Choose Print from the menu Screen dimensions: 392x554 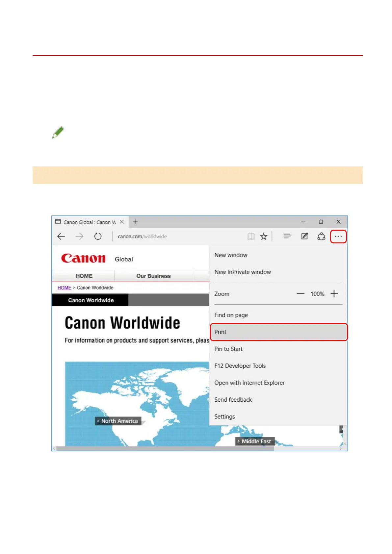(x=279, y=332)
